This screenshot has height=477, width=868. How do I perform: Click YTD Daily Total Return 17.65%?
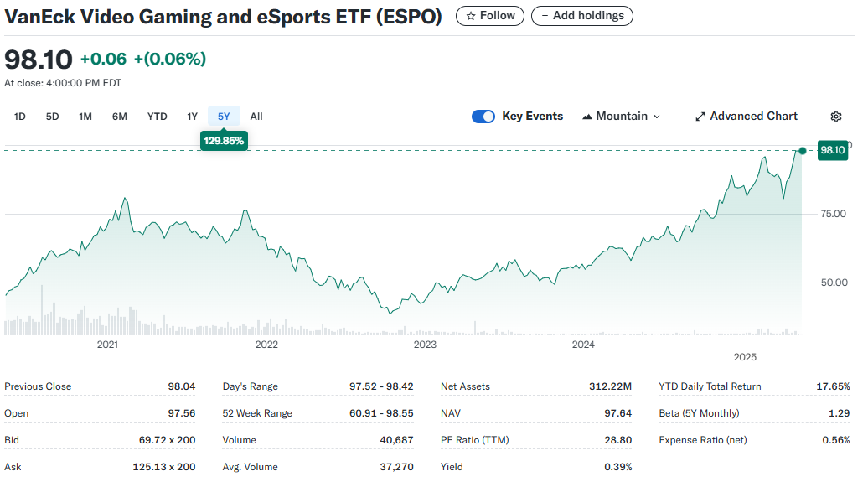point(833,386)
